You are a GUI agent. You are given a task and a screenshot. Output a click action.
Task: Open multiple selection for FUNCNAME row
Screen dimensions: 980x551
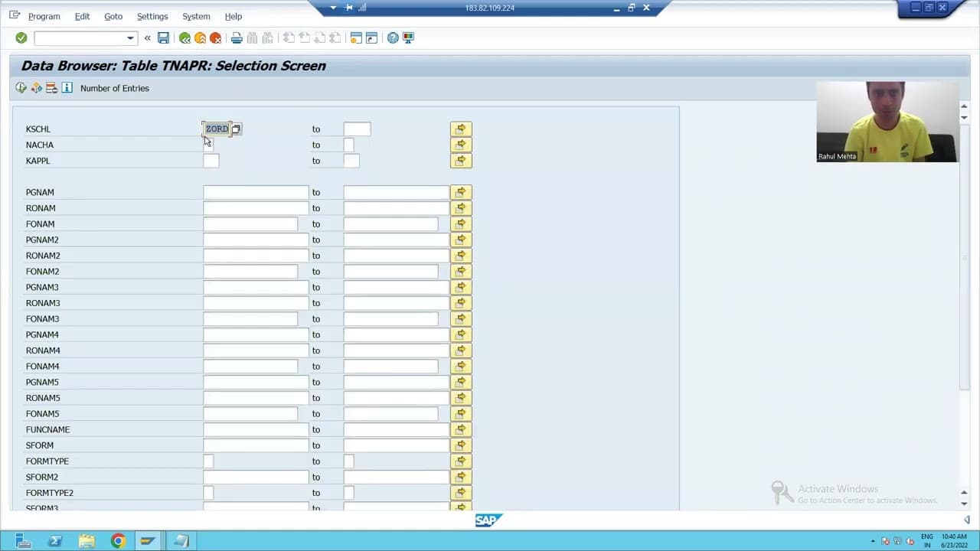(461, 429)
